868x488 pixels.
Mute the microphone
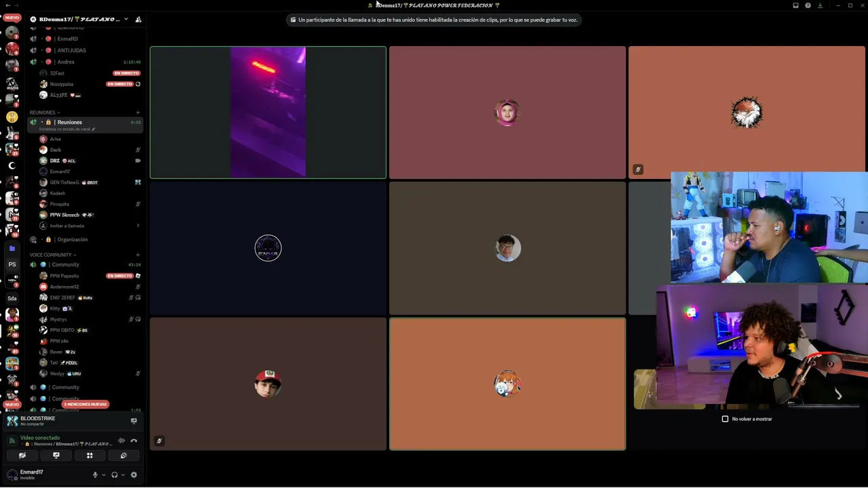tap(95, 475)
